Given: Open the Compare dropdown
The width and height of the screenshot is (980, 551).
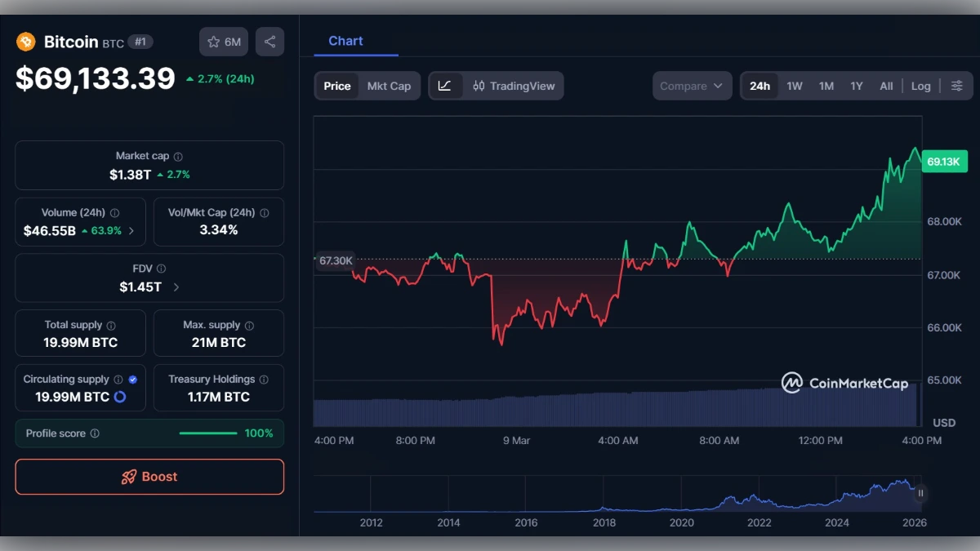Looking at the screenshot, I should [692, 85].
